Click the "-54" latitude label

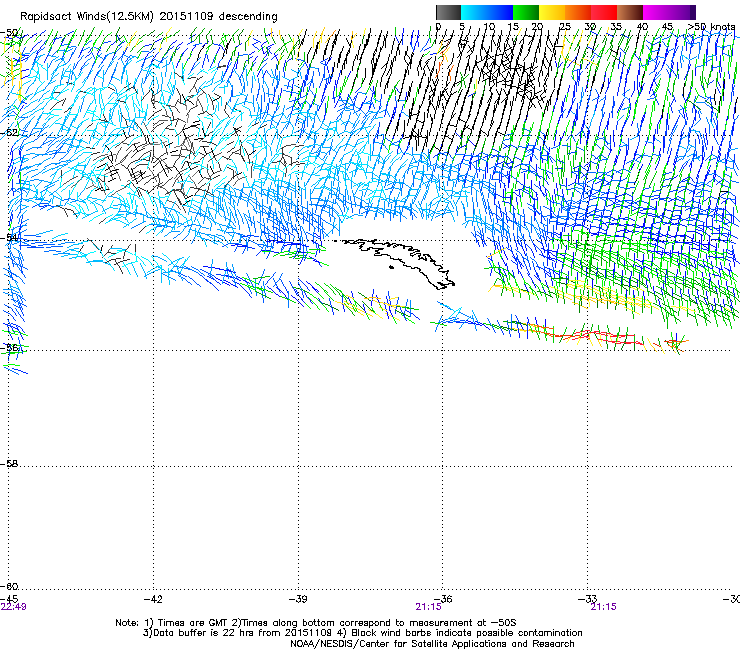point(9,237)
